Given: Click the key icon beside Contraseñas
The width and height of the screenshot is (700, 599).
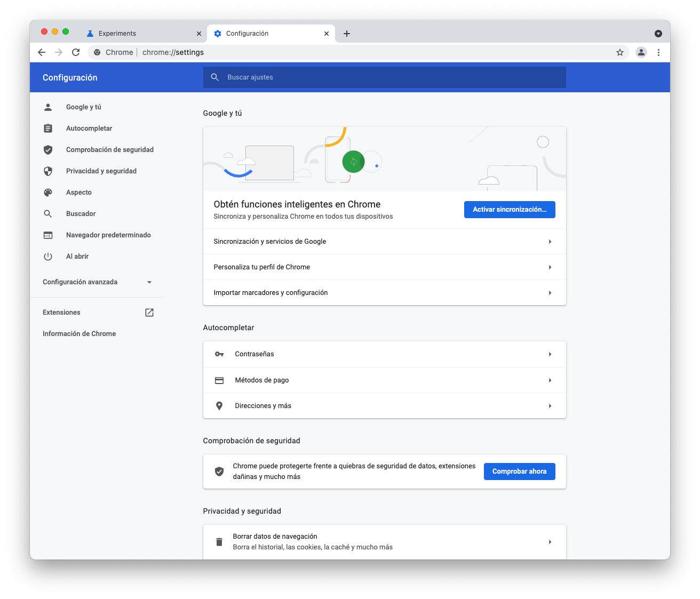Looking at the screenshot, I should click(x=219, y=354).
